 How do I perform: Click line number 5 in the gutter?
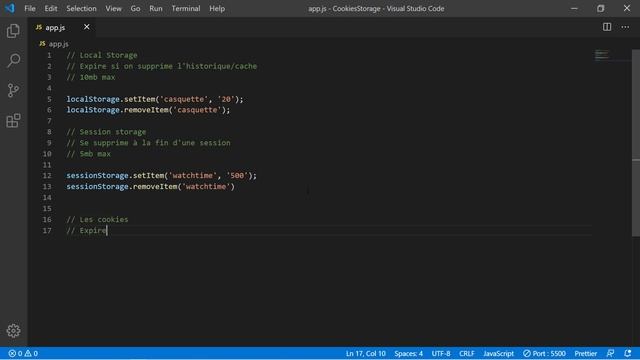click(49, 99)
